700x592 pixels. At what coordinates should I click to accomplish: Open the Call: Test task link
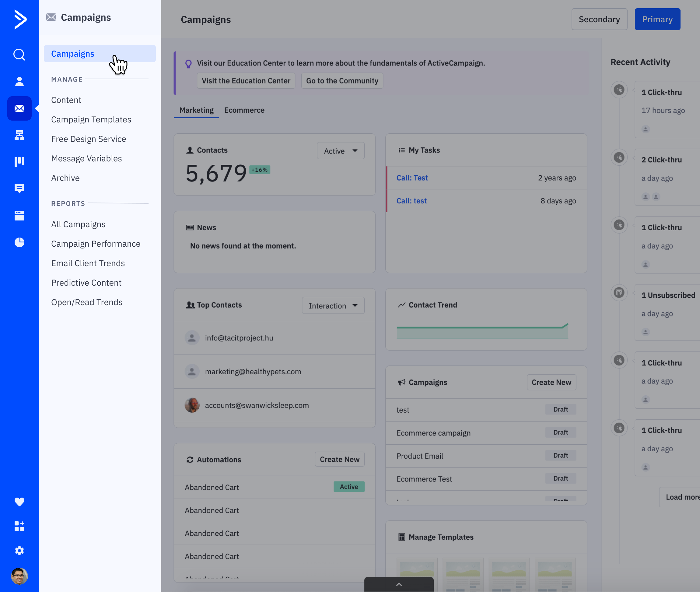[412, 178]
